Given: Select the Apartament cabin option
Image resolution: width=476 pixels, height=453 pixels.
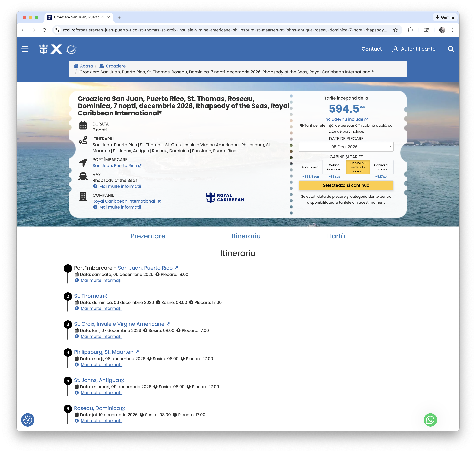Looking at the screenshot, I should 310,167.
